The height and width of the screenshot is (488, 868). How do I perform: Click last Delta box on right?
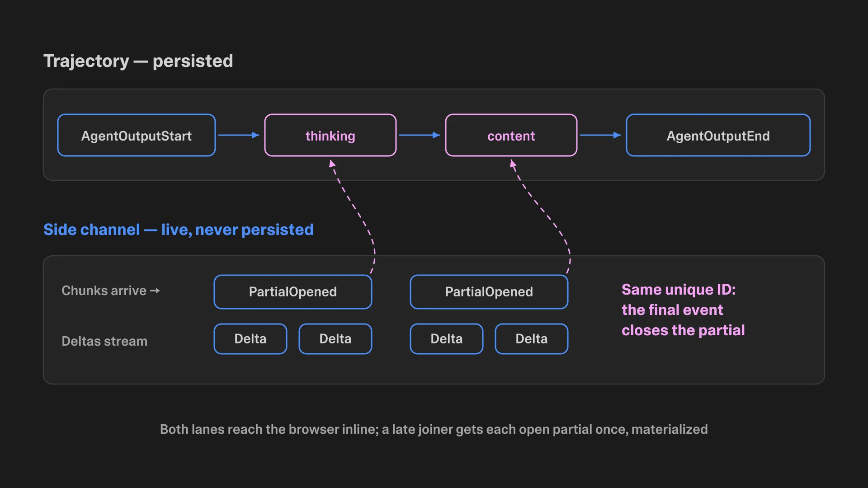click(532, 339)
